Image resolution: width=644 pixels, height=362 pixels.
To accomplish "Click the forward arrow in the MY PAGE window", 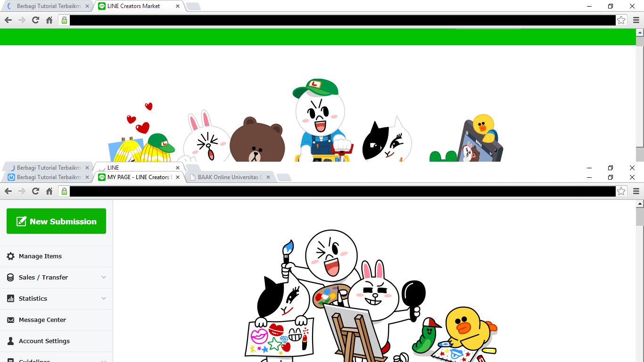I will coord(22,191).
